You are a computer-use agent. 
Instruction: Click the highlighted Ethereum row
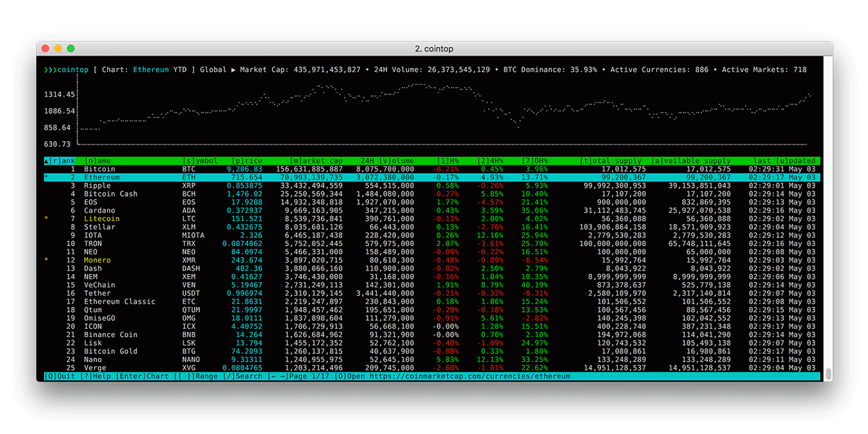[x=203, y=177]
